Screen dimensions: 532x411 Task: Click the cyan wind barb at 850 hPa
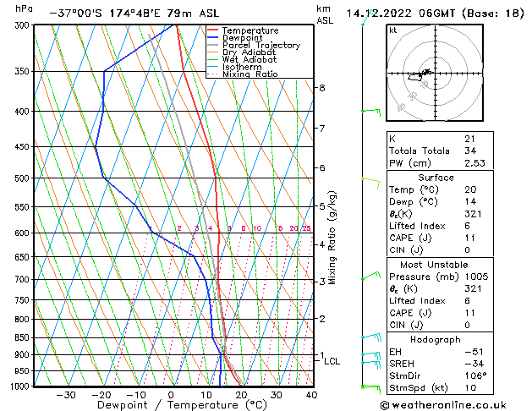[371, 337]
